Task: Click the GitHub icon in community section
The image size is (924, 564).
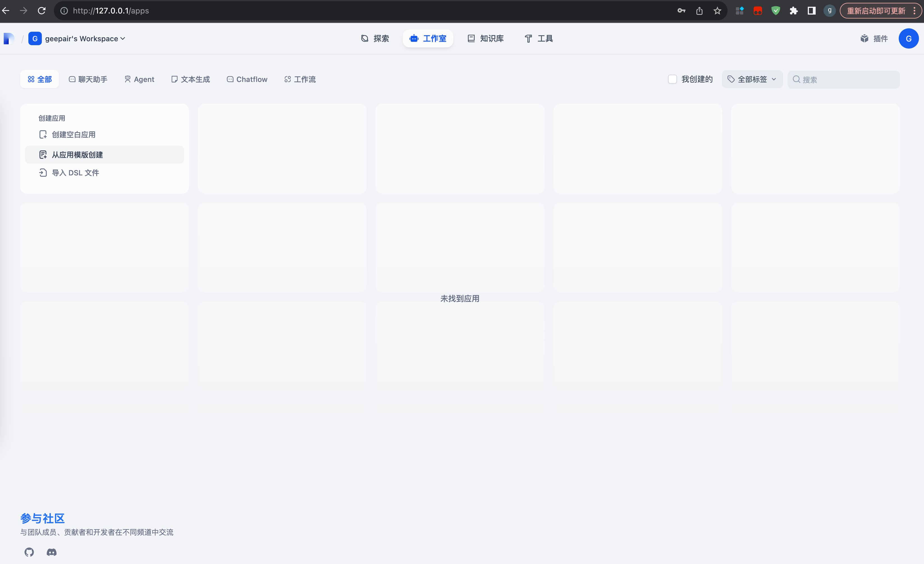Action: coord(29,552)
